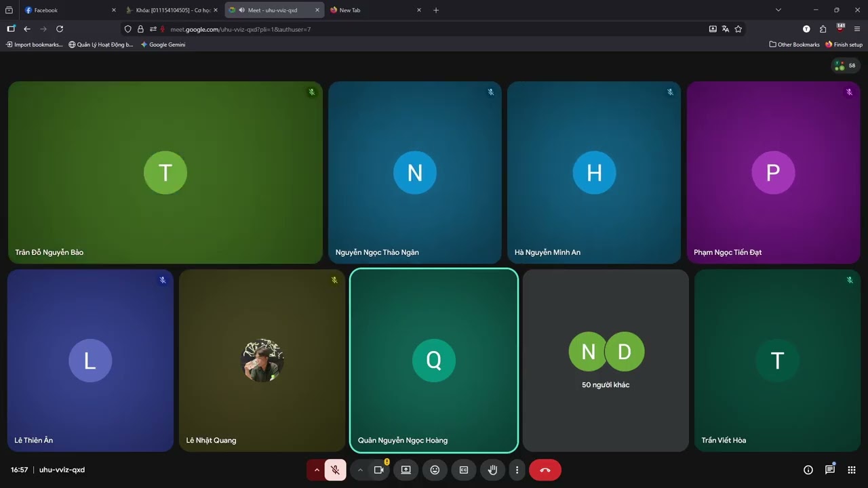Screen dimensions: 868x488
Task: Click the address bar with meet.google.com URL
Action: (434, 29)
